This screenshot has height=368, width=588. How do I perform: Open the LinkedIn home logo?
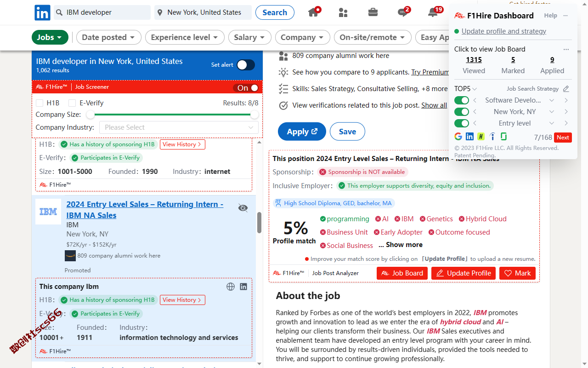pos(42,12)
